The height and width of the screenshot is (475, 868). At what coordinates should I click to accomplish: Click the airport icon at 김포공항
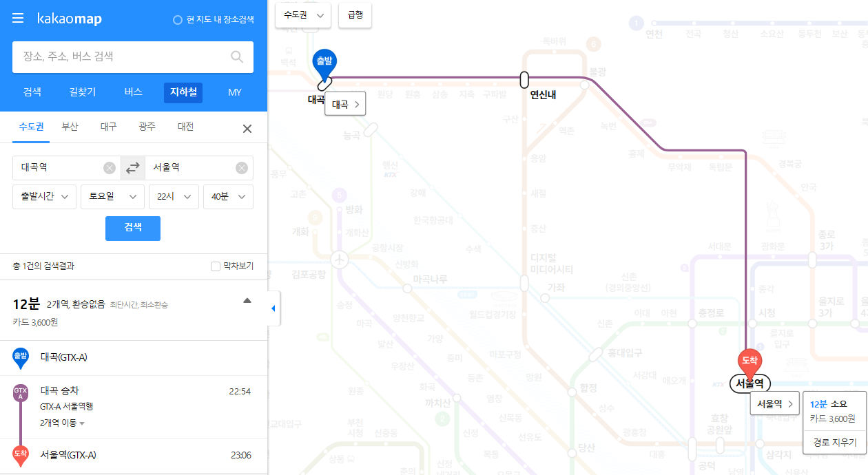pos(340,260)
